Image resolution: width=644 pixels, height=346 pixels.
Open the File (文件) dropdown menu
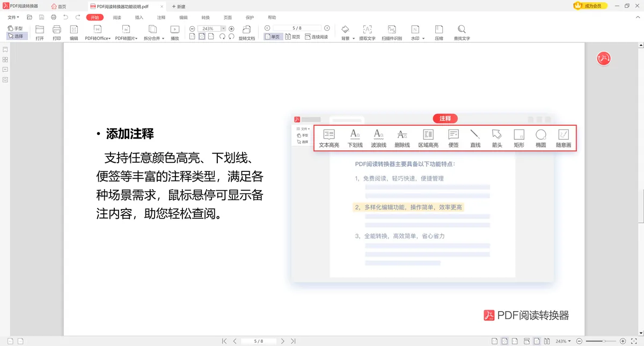(x=13, y=18)
